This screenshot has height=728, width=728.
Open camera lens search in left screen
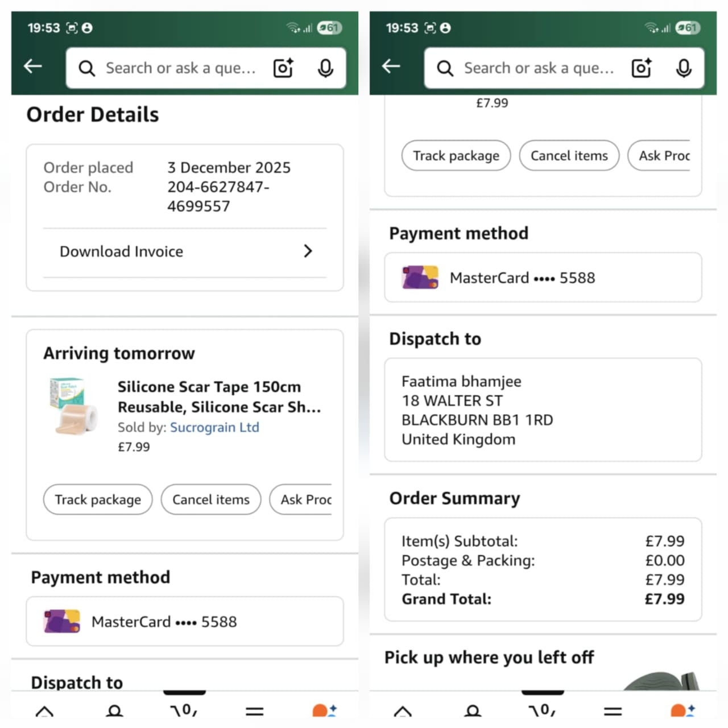tap(283, 68)
